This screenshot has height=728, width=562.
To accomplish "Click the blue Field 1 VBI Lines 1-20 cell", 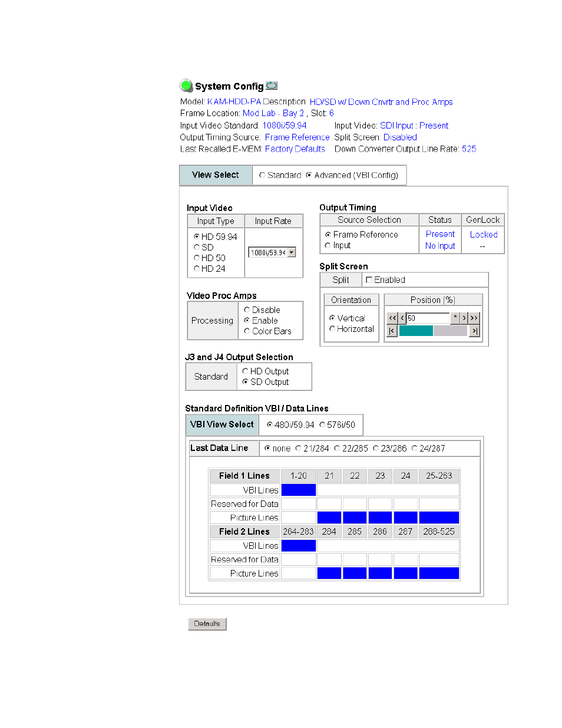I will tap(299, 490).
